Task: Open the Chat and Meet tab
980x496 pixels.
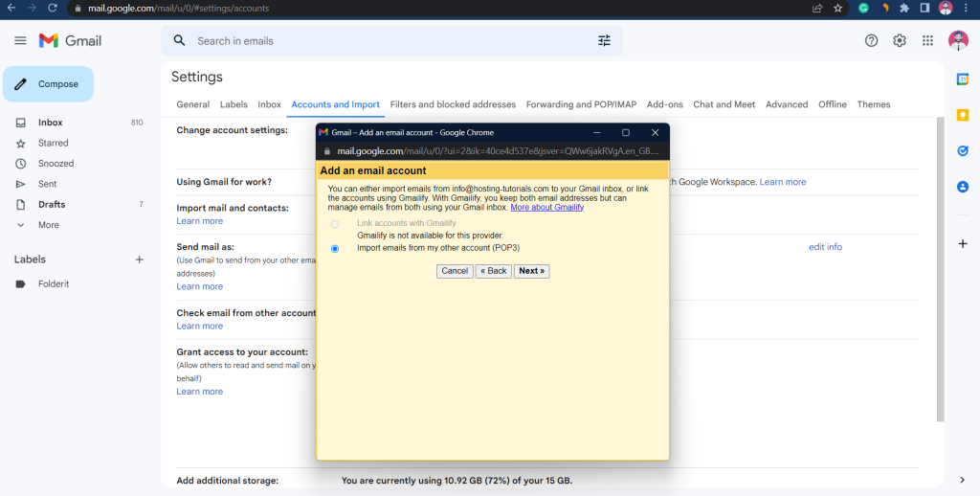Action: (724, 104)
